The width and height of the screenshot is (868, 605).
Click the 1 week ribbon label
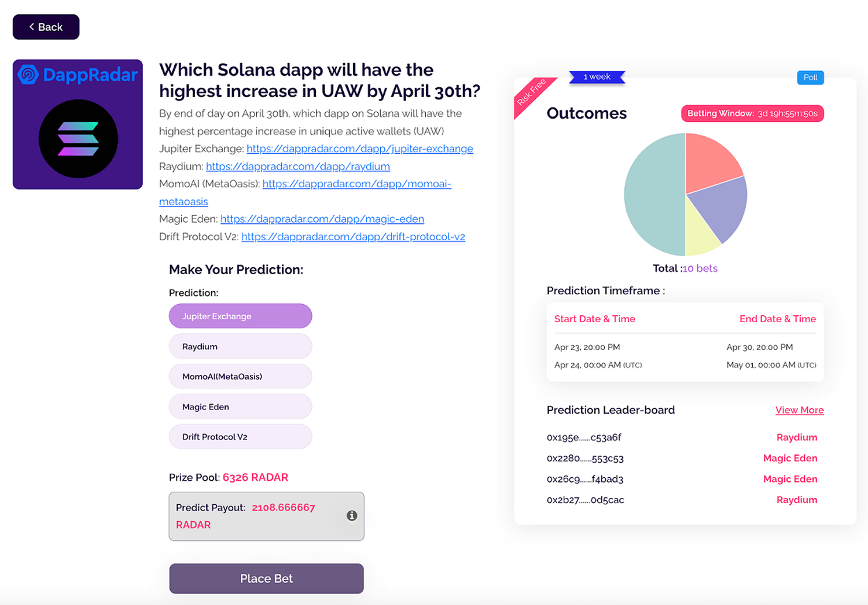tap(597, 77)
